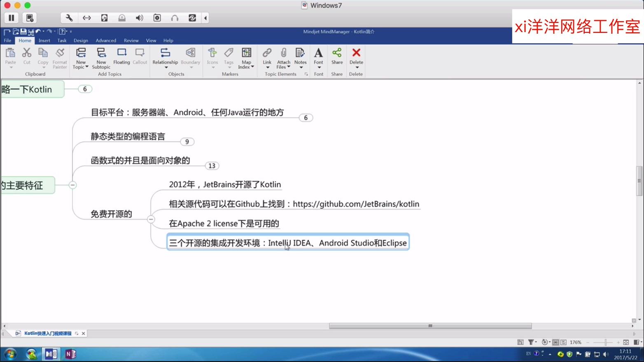This screenshot has width=644, height=362.
Task: Click Open folder icon in quick access toolbar
Action: [16, 31]
